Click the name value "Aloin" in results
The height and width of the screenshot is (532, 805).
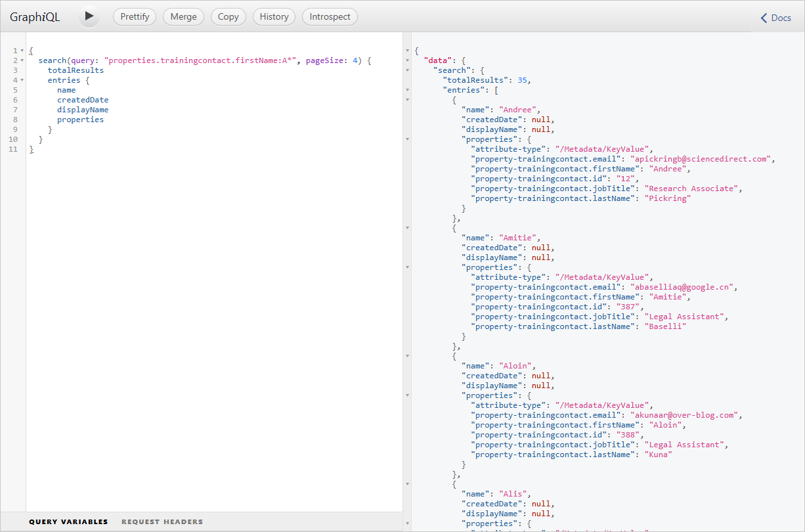pyautogui.click(x=517, y=366)
